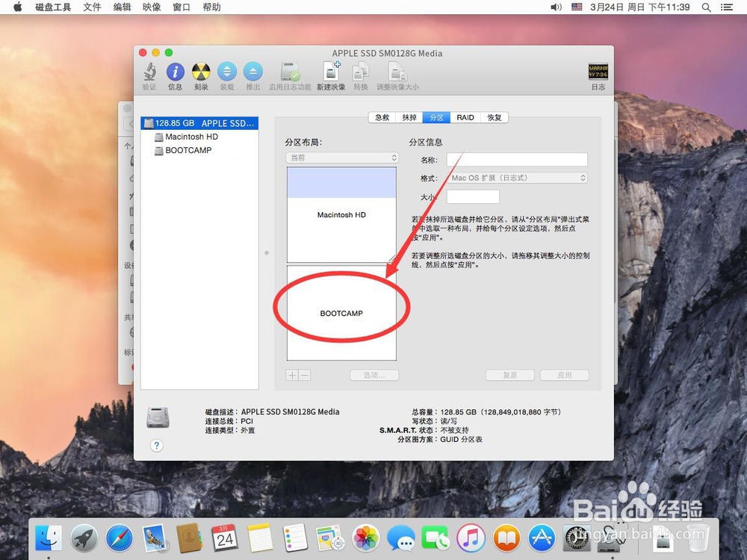Select 128.85 GB APPLE SSD disk in sidebar
The height and width of the screenshot is (560, 747).
pyautogui.click(x=199, y=123)
